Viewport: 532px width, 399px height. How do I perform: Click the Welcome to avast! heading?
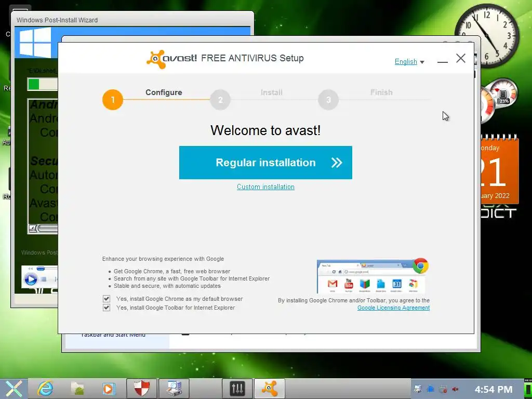click(265, 130)
